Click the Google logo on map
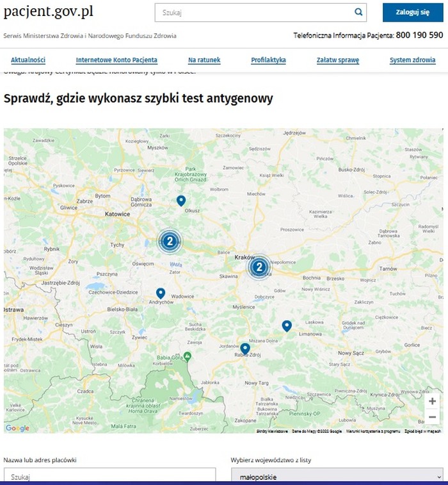448x485 pixels. [x=17, y=428]
